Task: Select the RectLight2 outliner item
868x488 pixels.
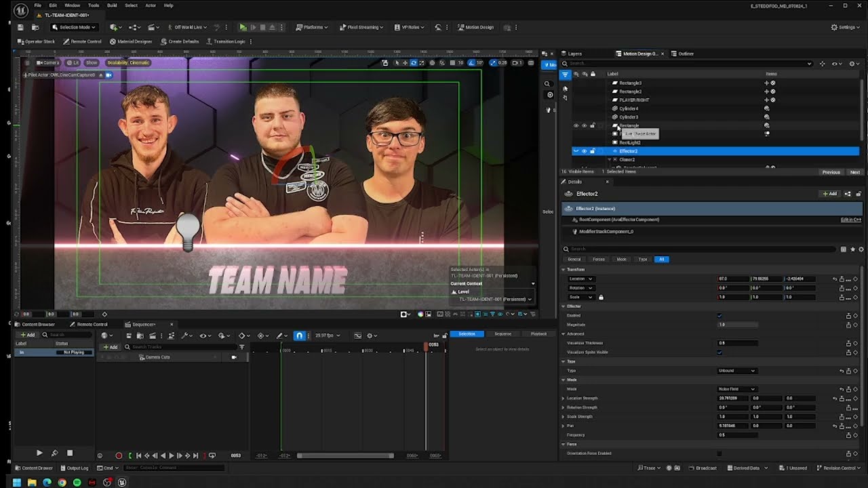Action: point(630,142)
